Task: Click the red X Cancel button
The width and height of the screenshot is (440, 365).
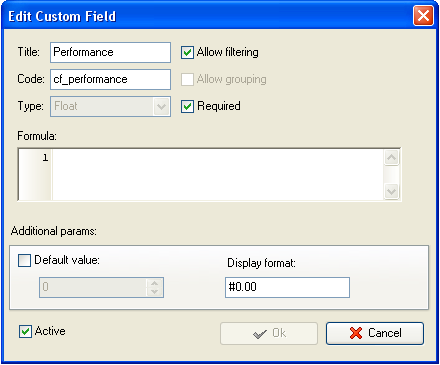Action: pos(375,333)
